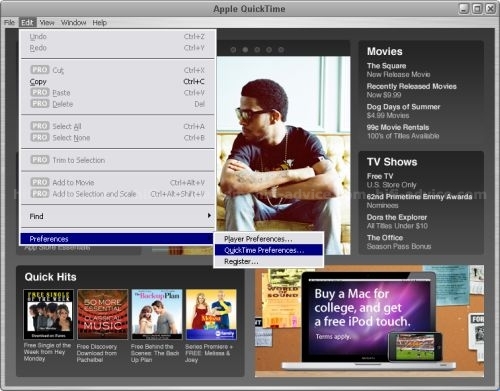Select the highlighted second carousel dot

pyautogui.click(x=245, y=50)
